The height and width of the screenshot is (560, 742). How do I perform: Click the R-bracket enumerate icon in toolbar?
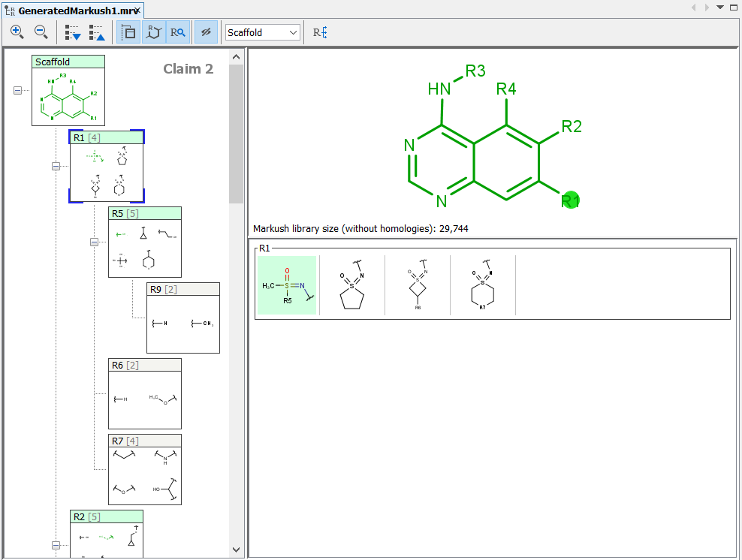pos(320,32)
